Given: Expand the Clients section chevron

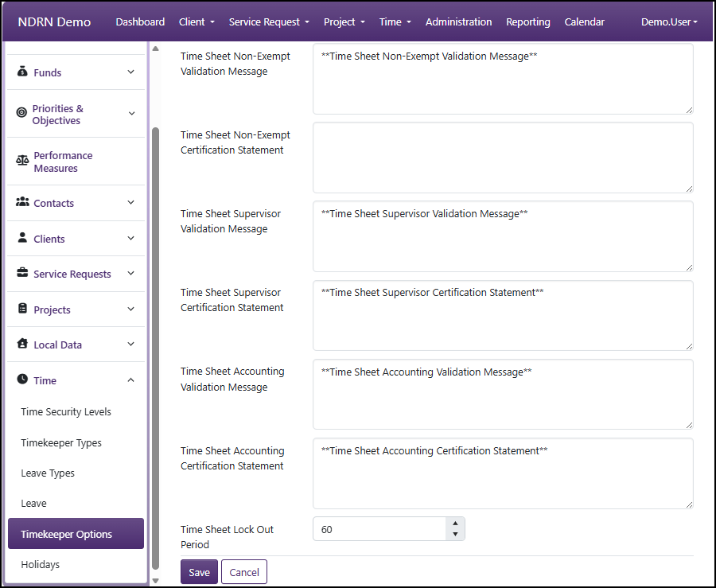Looking at the screenshot, I should [x=130, y=238].
